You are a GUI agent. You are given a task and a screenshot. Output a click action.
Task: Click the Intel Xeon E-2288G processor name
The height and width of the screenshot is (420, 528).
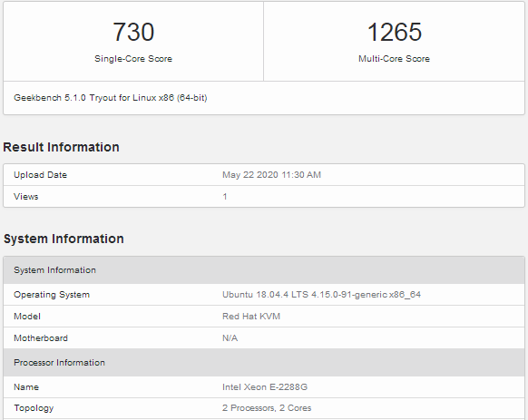click(265, 387)
